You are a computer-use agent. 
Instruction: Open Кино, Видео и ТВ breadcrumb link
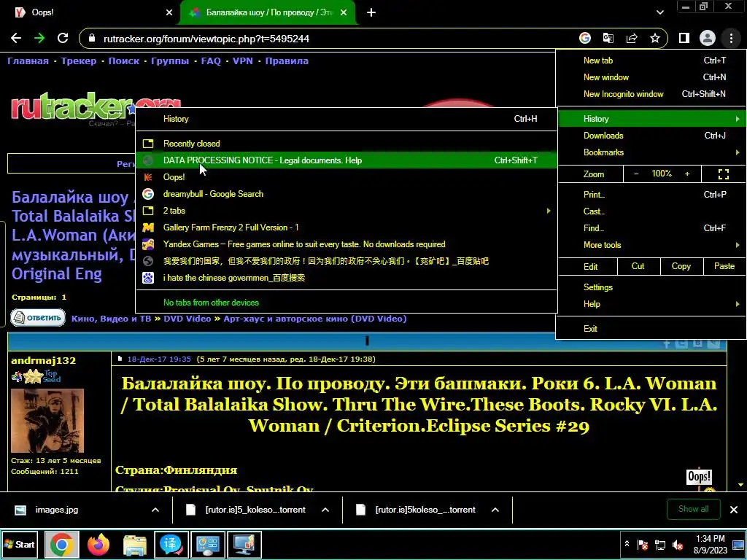coord(111,319)
